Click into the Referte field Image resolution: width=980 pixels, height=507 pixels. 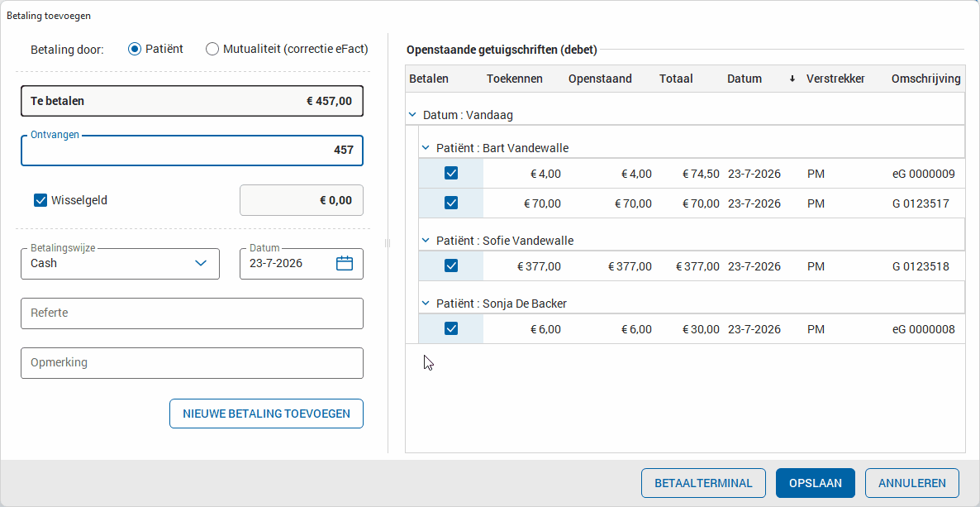[x=192, y=313]
